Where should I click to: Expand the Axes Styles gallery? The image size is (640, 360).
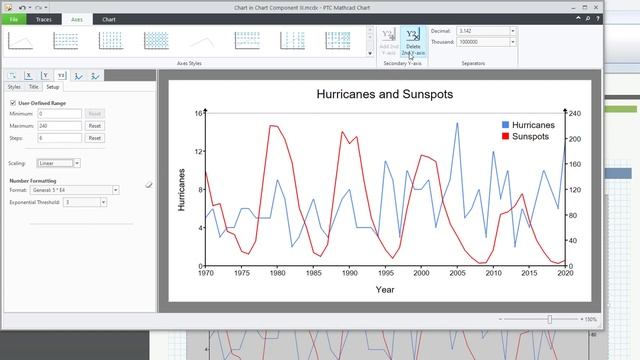[370, 53]
